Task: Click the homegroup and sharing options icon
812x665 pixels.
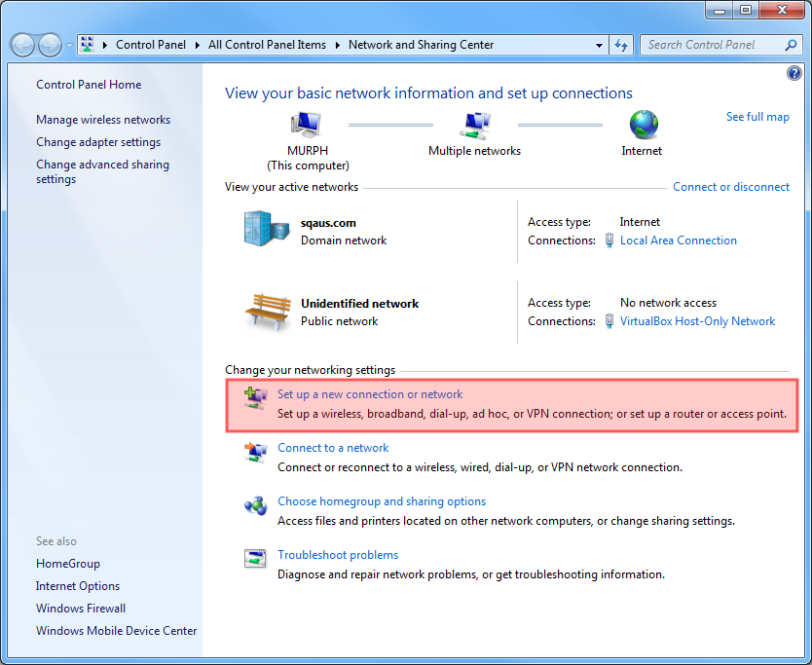Action: tap(255, 505)
